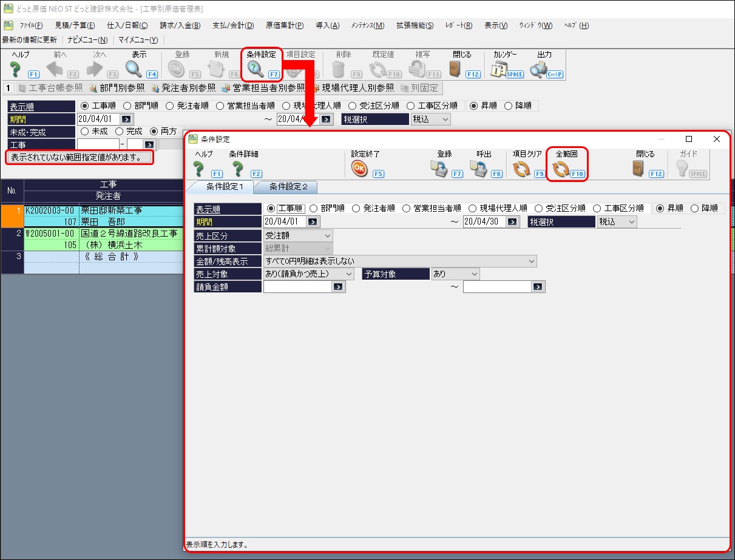This screenshot has height=560, width=735.
Task: Click the 請負金額 start input field
Action: 297,287
